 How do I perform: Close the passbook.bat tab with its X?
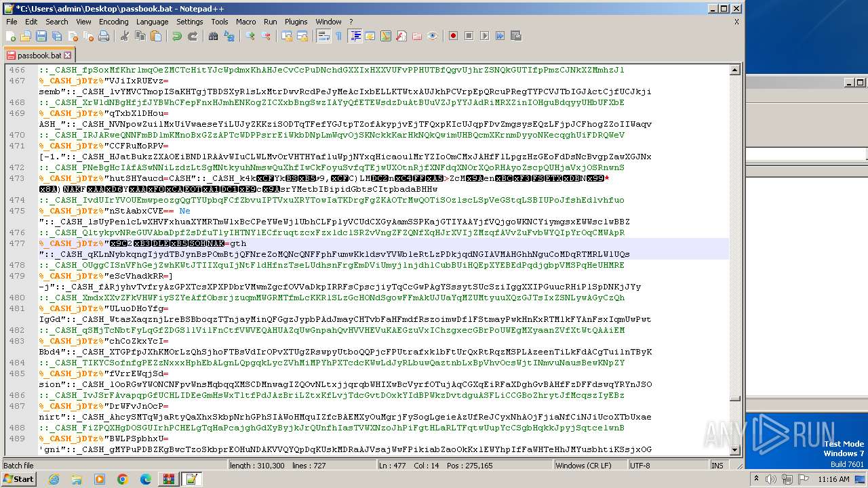click(67, 55)
